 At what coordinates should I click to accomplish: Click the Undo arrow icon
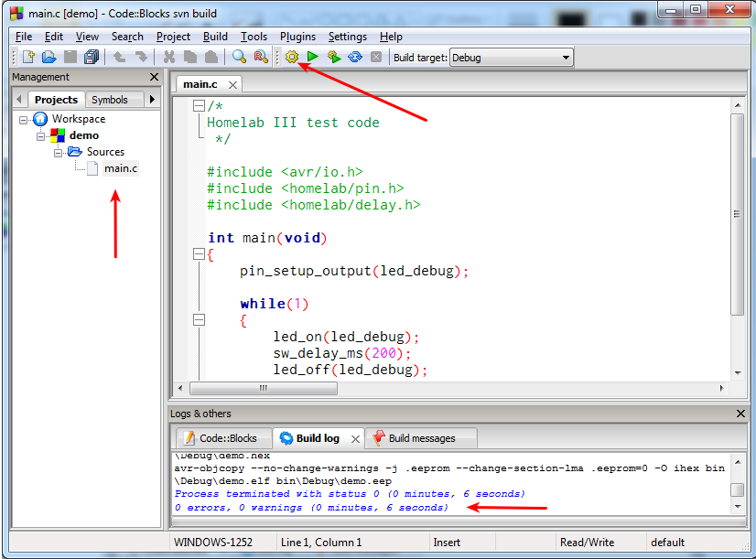[121, 56]
